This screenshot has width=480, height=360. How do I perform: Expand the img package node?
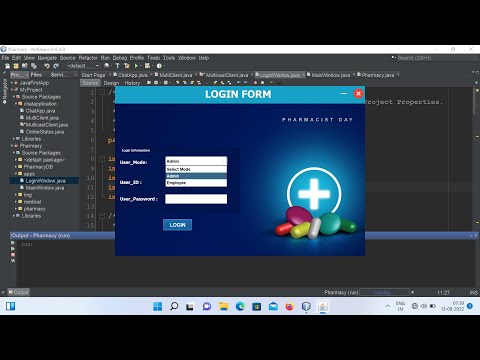point(16,195)
